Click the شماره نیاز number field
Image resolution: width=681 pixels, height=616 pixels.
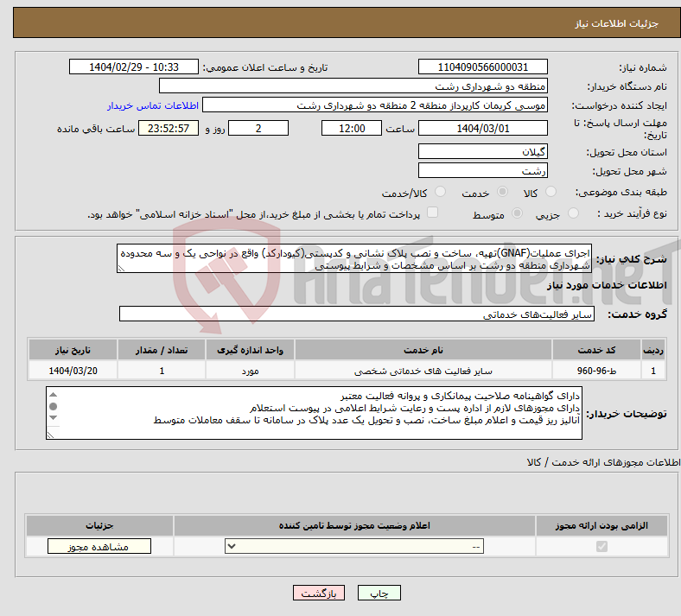tap(482, 67)
